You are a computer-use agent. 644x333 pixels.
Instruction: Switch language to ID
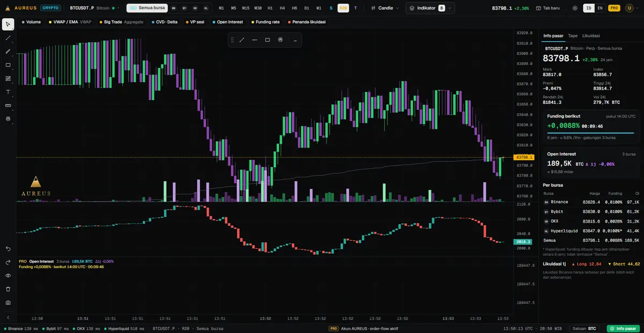tap(589, 8)
